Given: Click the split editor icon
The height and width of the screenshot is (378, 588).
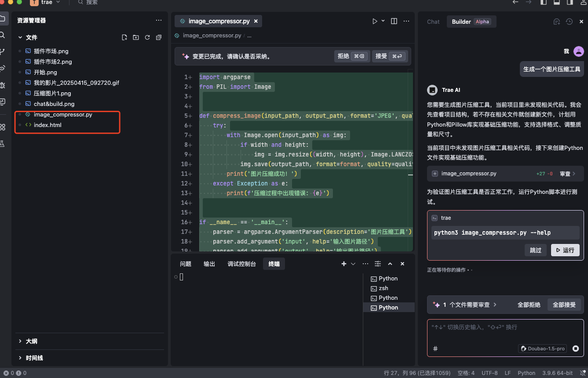Looking at the screenshot, I should click(394, 21).
